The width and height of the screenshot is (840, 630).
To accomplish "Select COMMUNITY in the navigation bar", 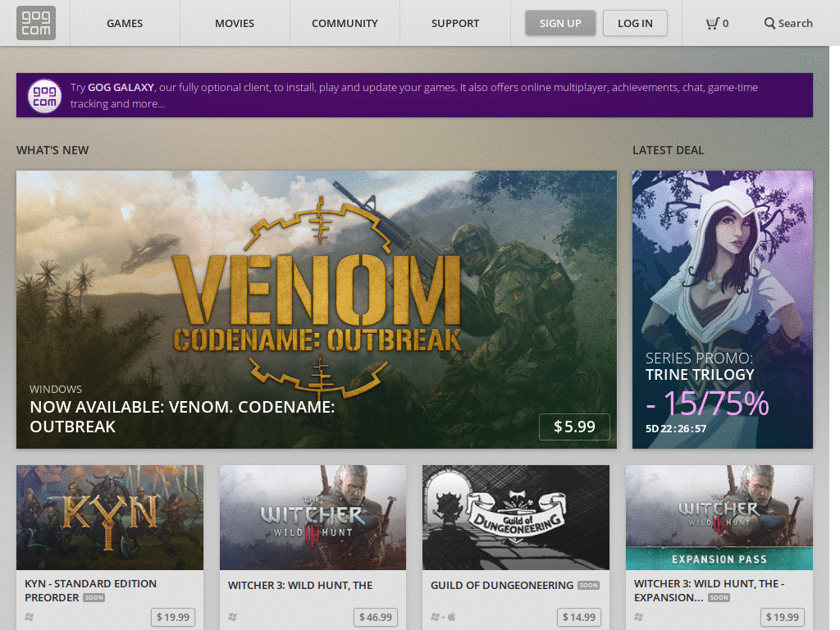I will pyautogui.click(x=344, y=23).
